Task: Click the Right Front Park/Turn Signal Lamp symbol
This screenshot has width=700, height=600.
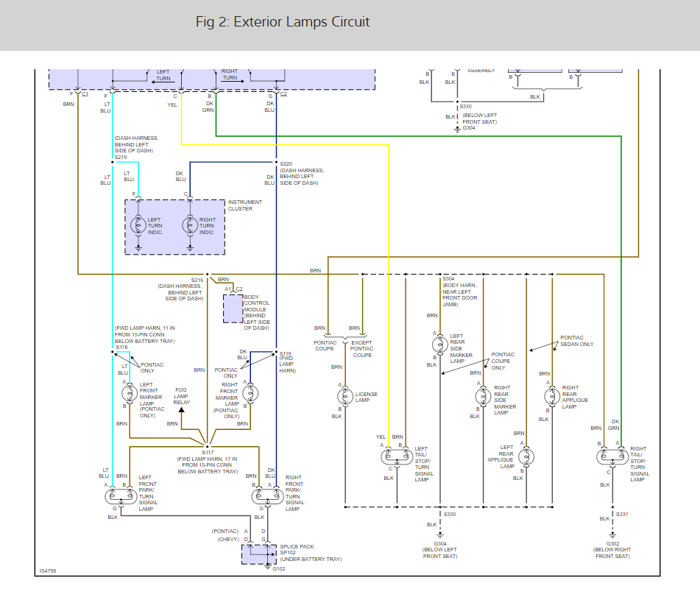Action: click(x=267, y=496)
